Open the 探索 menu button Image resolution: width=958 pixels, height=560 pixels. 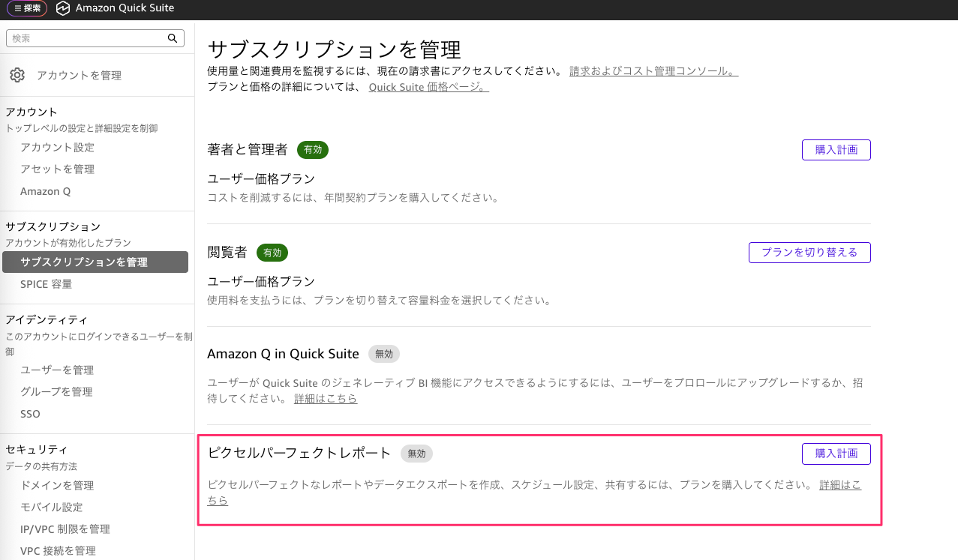tap(27, 8)
